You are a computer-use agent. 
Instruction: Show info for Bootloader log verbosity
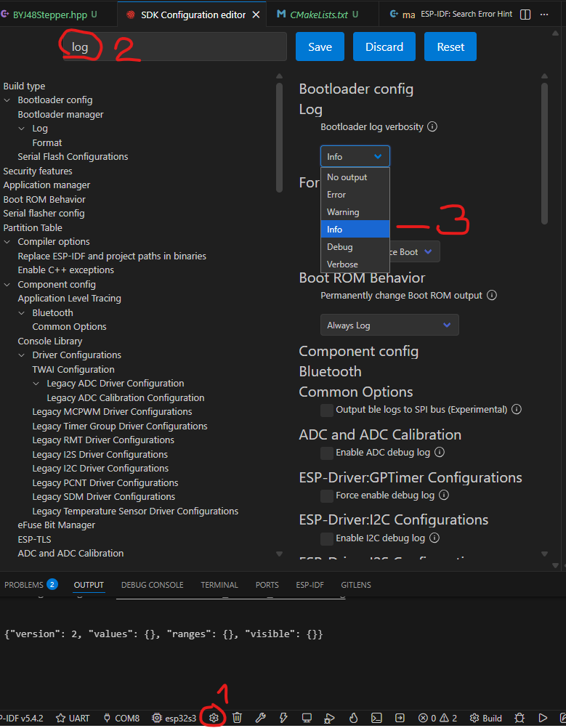point(432,126)
